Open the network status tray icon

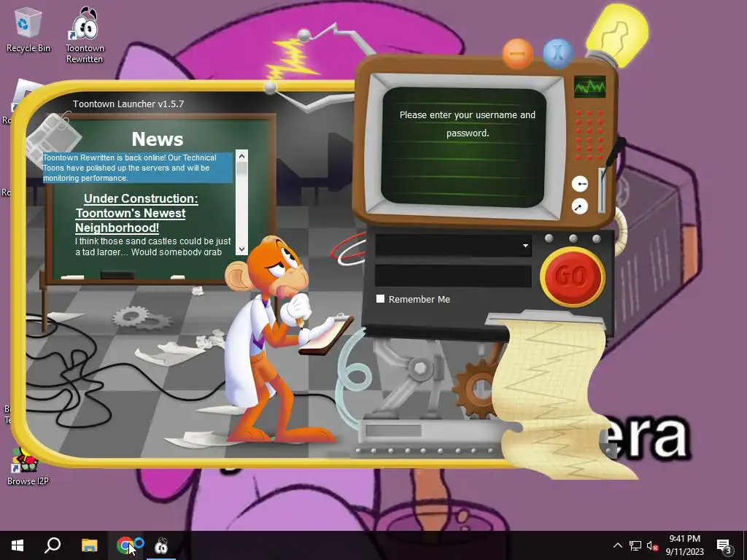click(x=635, y=545)
